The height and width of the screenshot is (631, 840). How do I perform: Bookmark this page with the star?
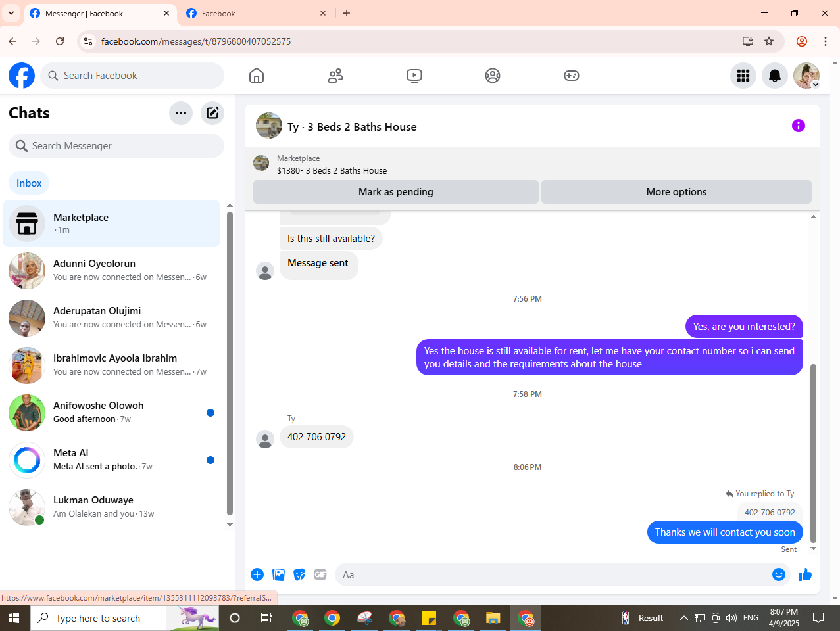click(769, 41)
